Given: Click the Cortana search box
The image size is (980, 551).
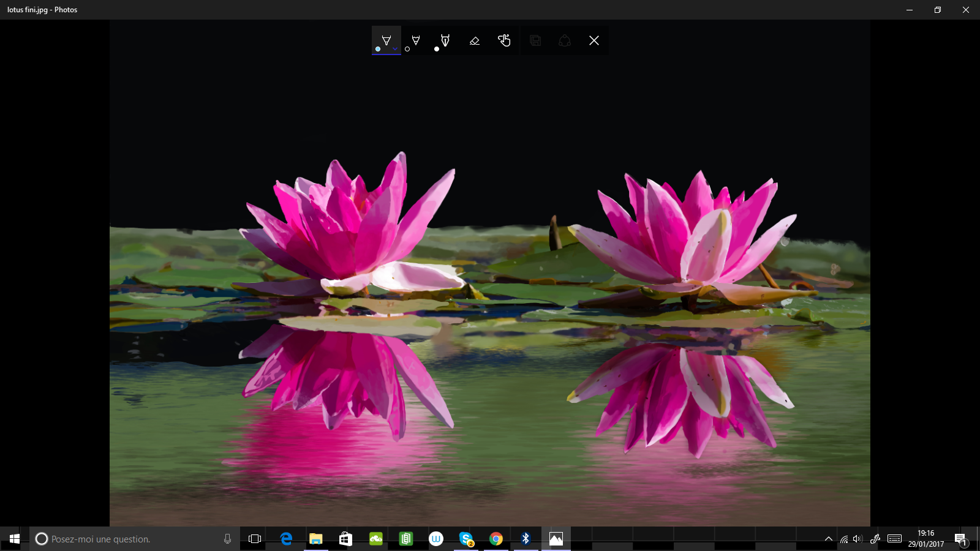Looking at the screenshot, I should tap(129, 539).
